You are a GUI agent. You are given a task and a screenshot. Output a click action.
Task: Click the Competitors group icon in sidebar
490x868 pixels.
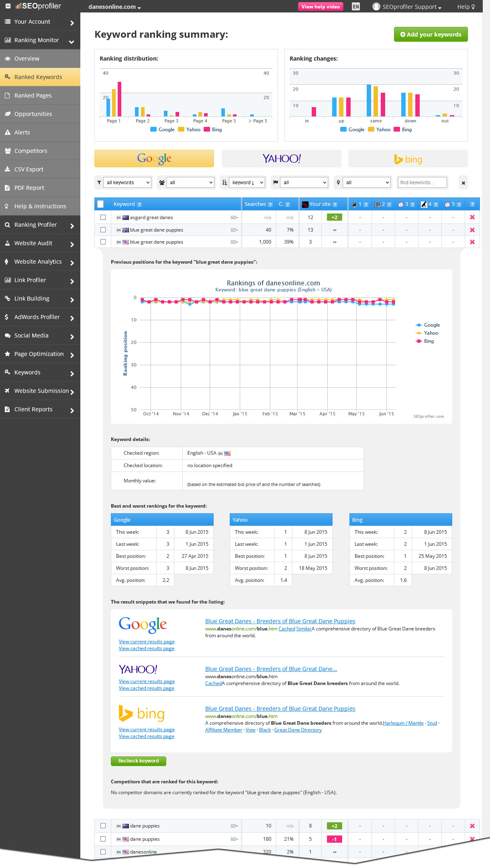[x=7, y=151]
